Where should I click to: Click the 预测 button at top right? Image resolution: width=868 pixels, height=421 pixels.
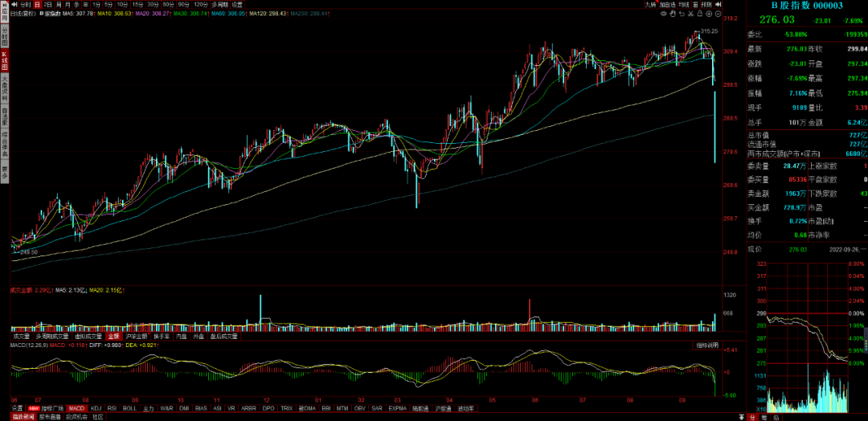(x=706, y=4)
